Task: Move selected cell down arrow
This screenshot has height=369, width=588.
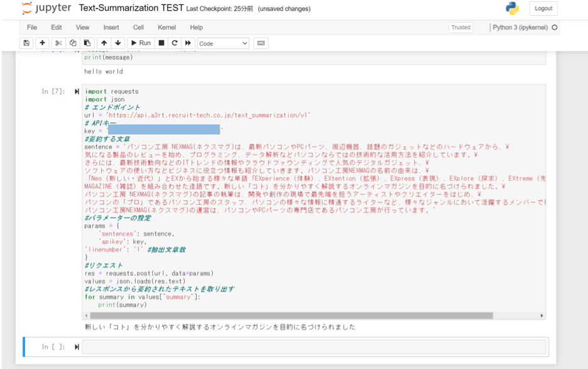Action: pos(118,43)
